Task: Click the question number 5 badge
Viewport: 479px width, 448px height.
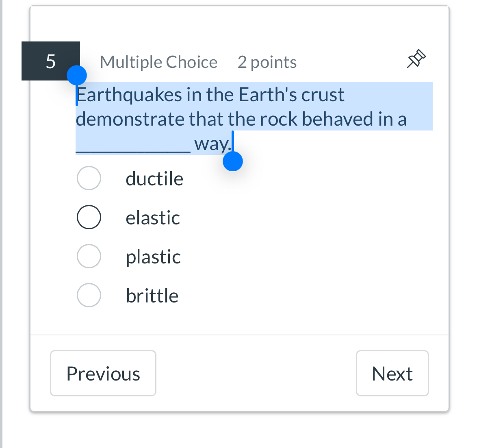Action: (51, 61)
